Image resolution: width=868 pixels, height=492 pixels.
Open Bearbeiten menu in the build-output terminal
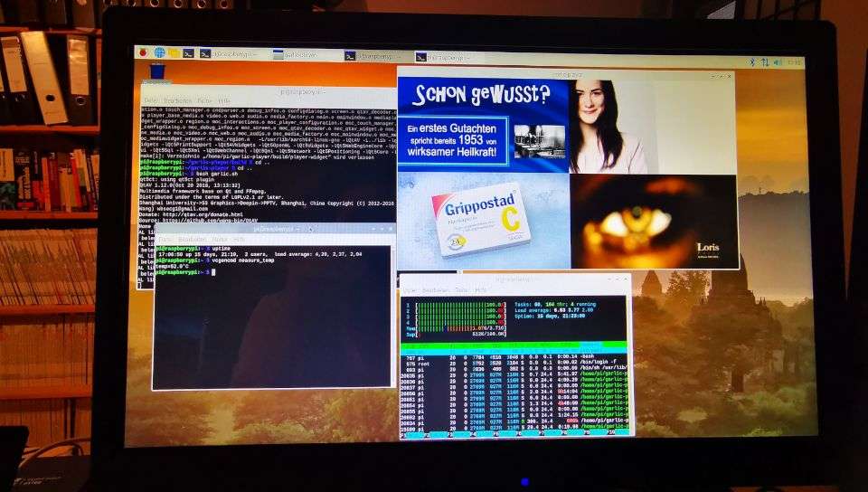178,101
